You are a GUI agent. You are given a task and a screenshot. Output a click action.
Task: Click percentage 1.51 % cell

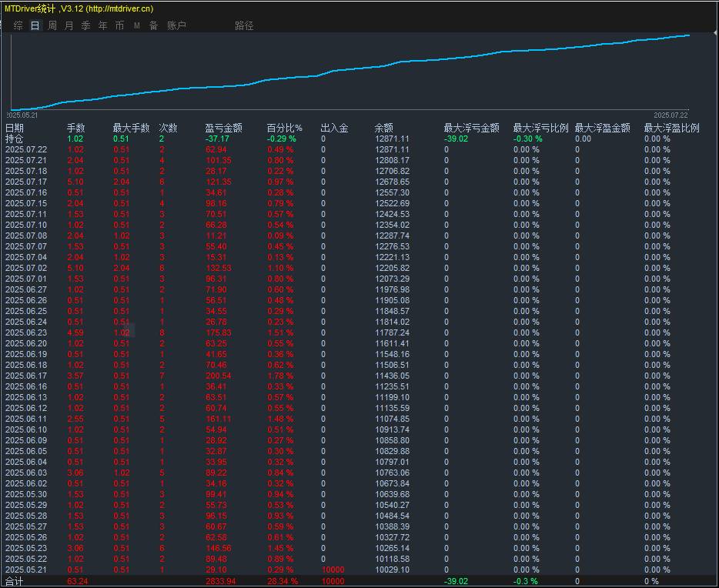pyautogui.click(x=280, y=332)
